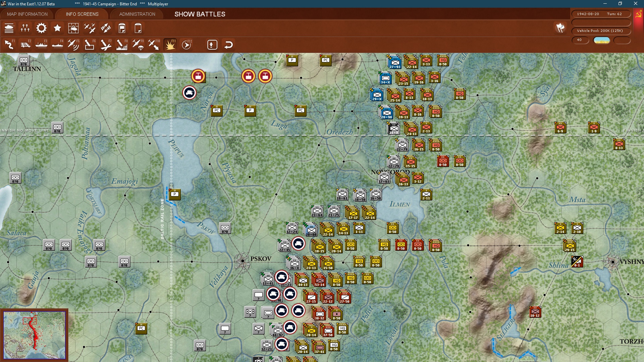
Task: Select the blue unit labeled 27=93
Action: click(395, 62)
